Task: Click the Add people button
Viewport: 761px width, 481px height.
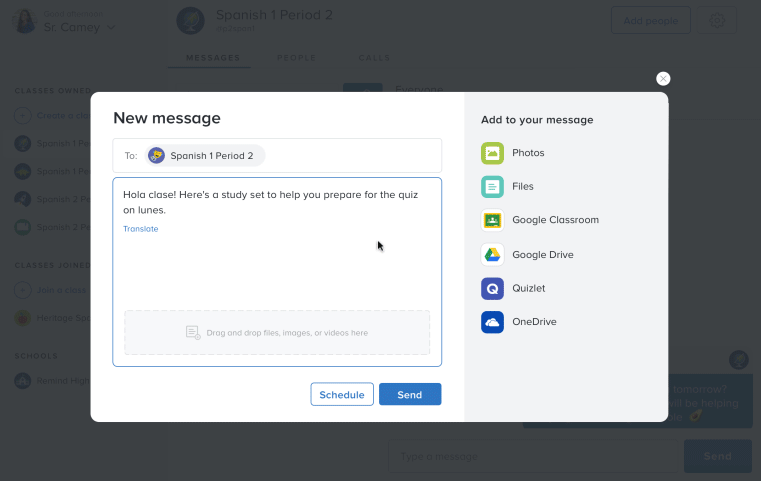Action: tap(650, 20)
